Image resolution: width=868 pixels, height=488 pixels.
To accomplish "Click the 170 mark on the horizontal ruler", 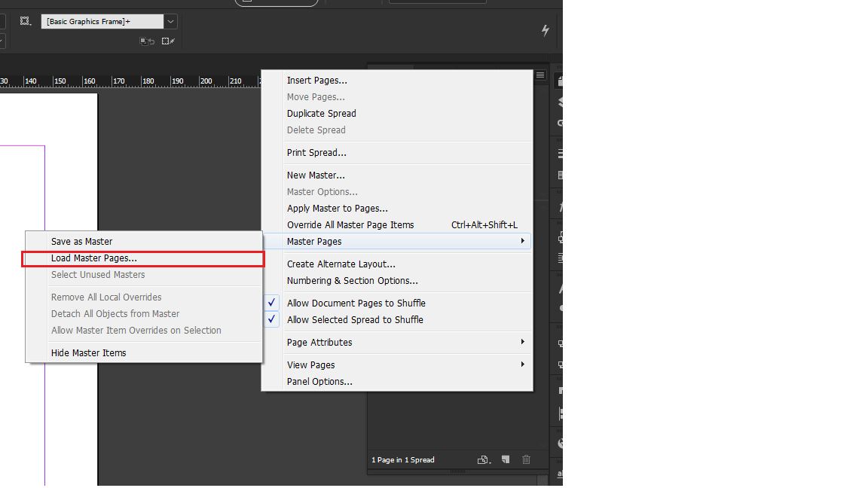I will [118, 81].
